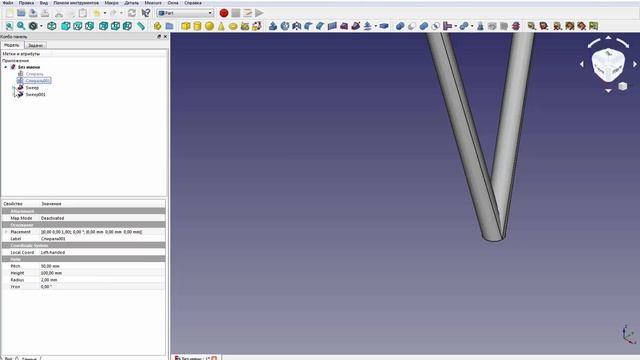Open the Measure menu
The height and width of the screenshot is (360, 640).
pyautogui.click(x=153, y=3)
